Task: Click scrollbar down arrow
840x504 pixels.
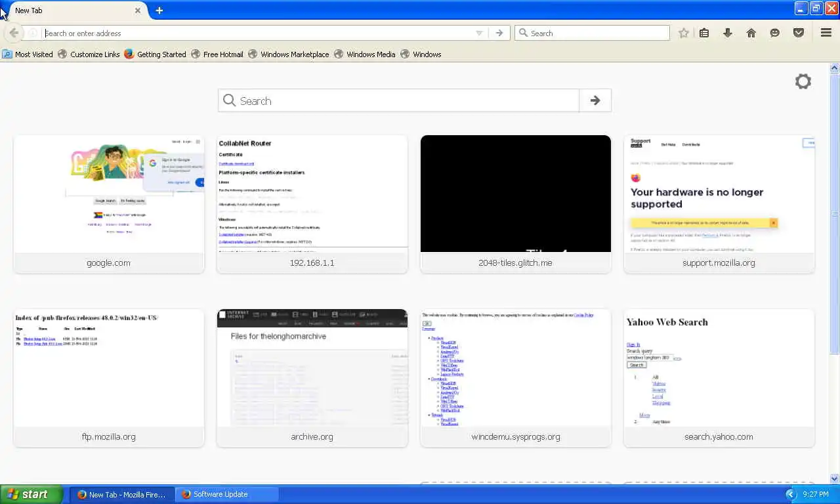Action: (x=835, y=478)
